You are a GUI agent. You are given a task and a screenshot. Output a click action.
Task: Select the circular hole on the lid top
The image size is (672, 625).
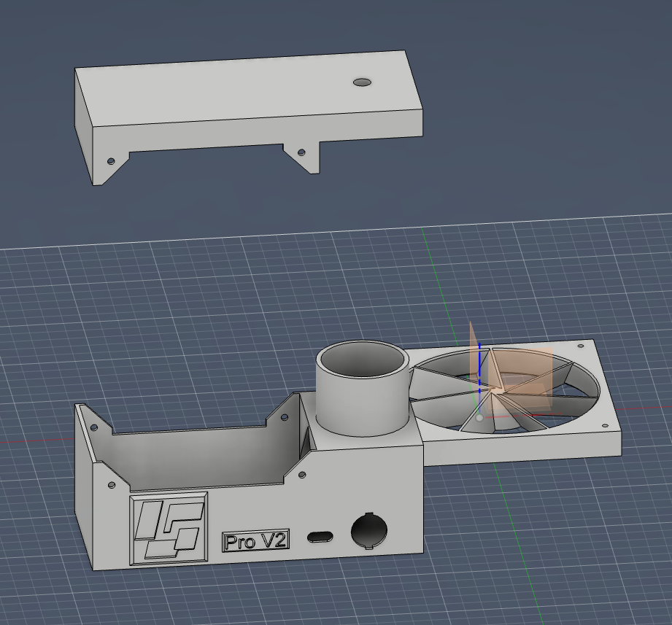362,82
